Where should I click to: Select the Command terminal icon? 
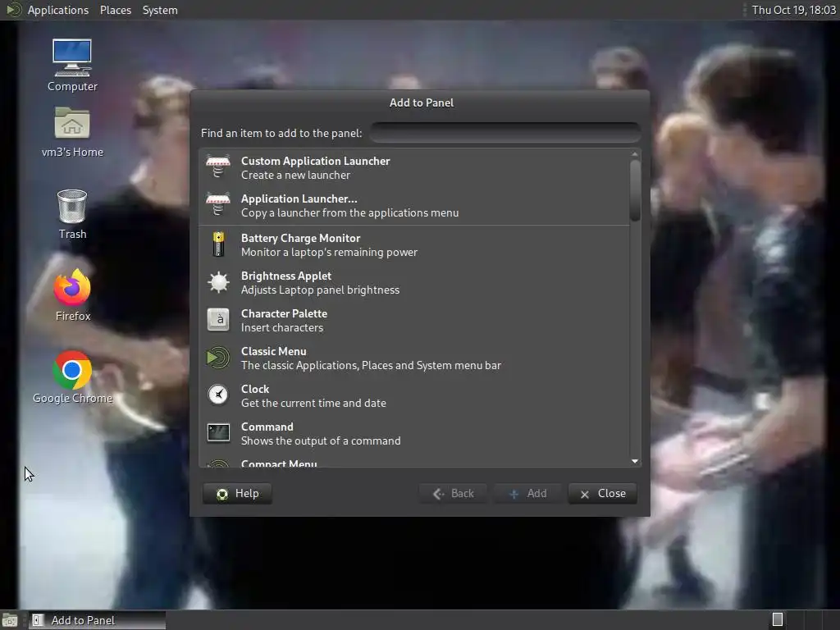tap(218, 433)
